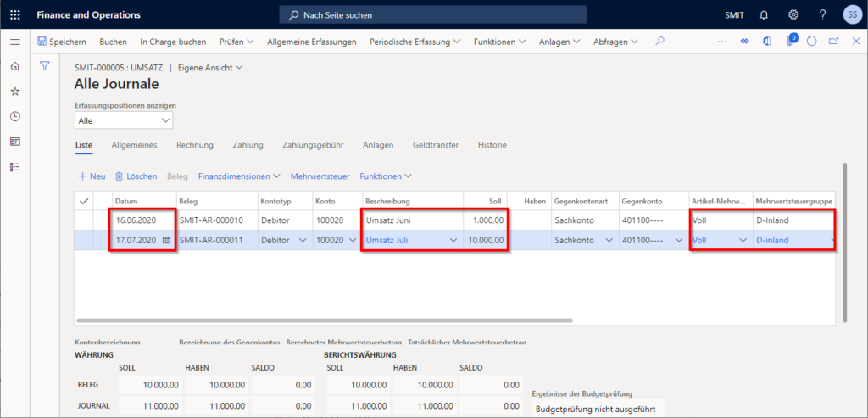This screenshot has height=418, width=868.
Task: Click the vertical page scrollbar
Action: pos(844,242)
